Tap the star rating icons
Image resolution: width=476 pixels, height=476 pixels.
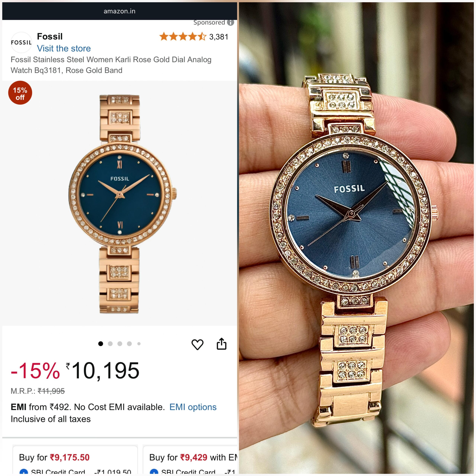pyautogui.click(x=183, y=37)
